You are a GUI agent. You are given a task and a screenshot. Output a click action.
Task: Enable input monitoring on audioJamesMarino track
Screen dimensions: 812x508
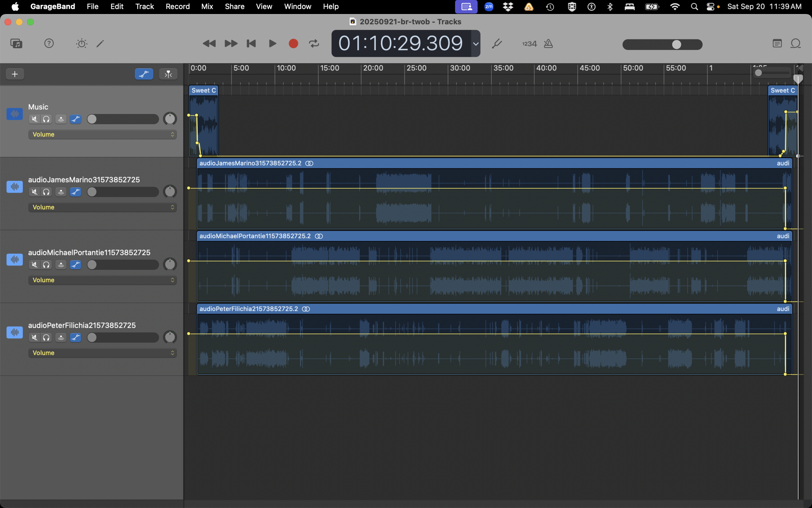click(61, 192)
